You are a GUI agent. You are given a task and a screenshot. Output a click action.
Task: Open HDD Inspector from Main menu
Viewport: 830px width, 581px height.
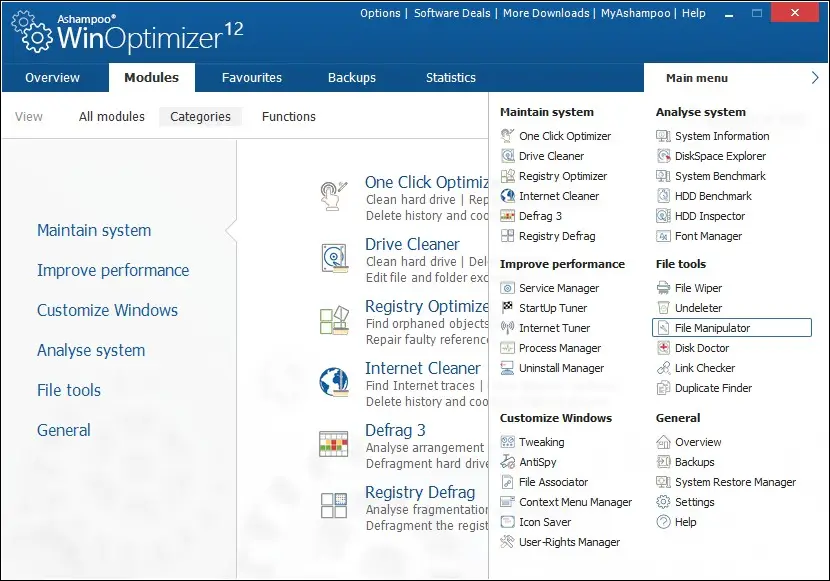click(710, 216)
